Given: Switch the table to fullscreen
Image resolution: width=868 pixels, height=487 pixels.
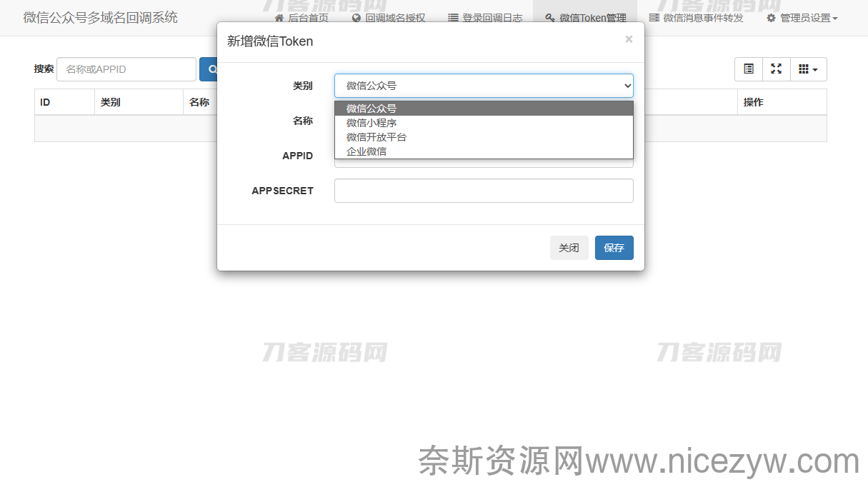Looking at the screenshot, I should pos(776,69).
